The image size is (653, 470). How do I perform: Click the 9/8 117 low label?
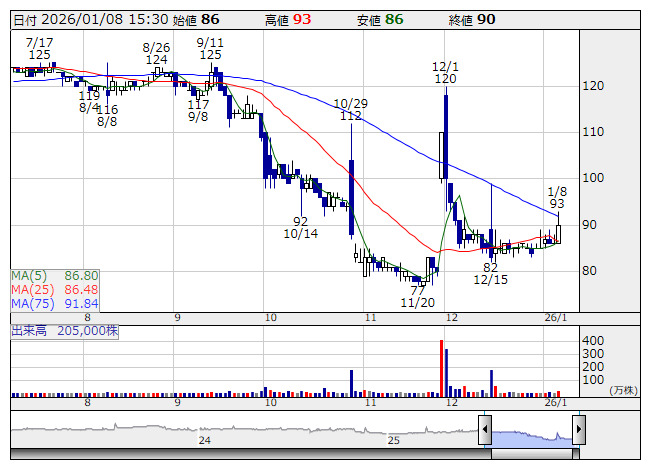[198, 110]
